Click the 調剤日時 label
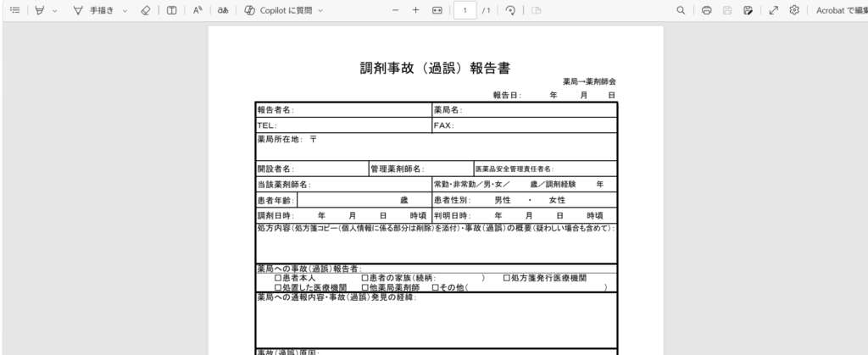This screenshot has height=355, width=868. tap(275, 216)
